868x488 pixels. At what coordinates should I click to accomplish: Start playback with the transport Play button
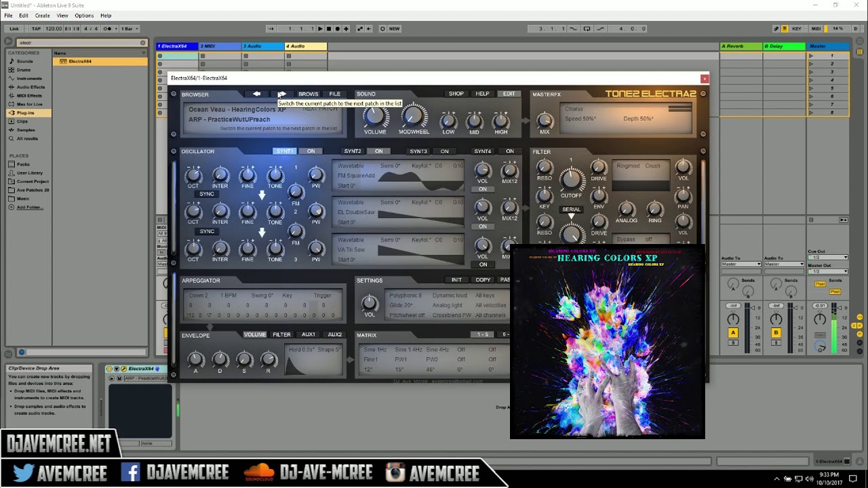319,28
